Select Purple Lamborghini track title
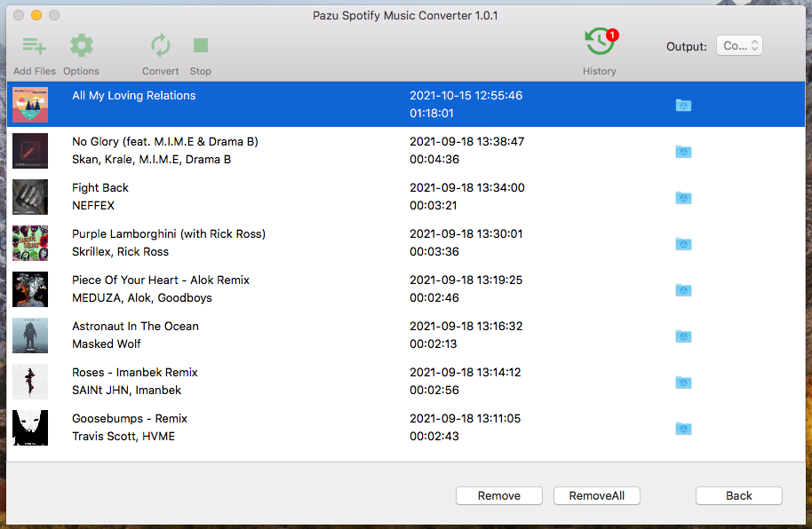Image resolution: width=812 pixels, height=529 pixels. [169, 233]
